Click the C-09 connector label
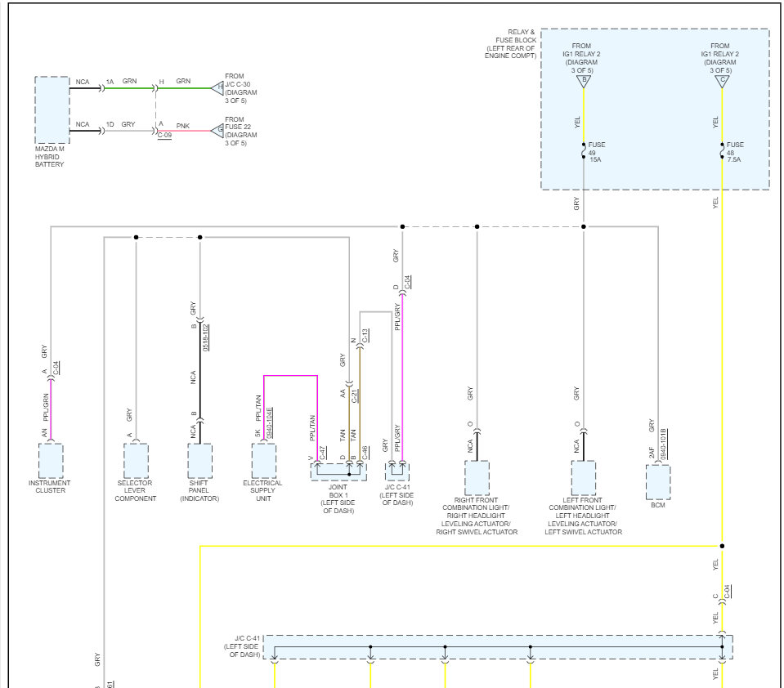Screen dimensions: 784x688 (x=164, y=136)
